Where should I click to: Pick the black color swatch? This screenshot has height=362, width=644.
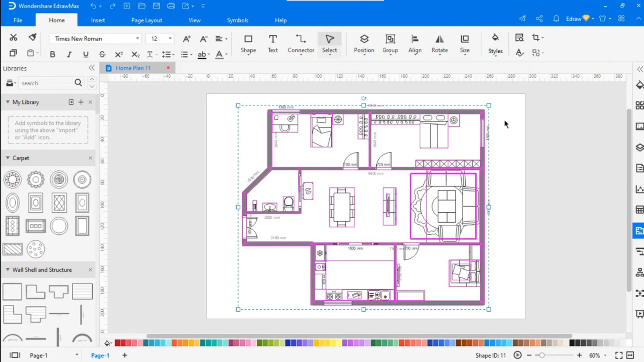(x=572, y=343)
